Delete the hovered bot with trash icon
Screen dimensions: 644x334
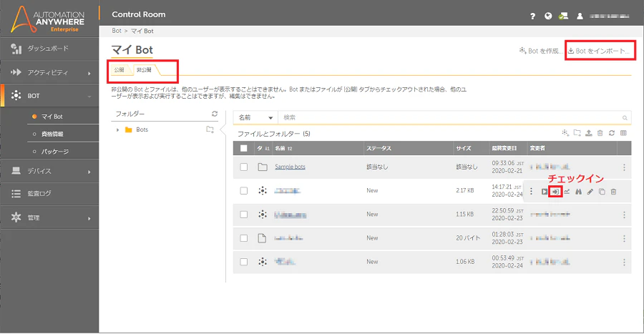click(x=613, y=192)
